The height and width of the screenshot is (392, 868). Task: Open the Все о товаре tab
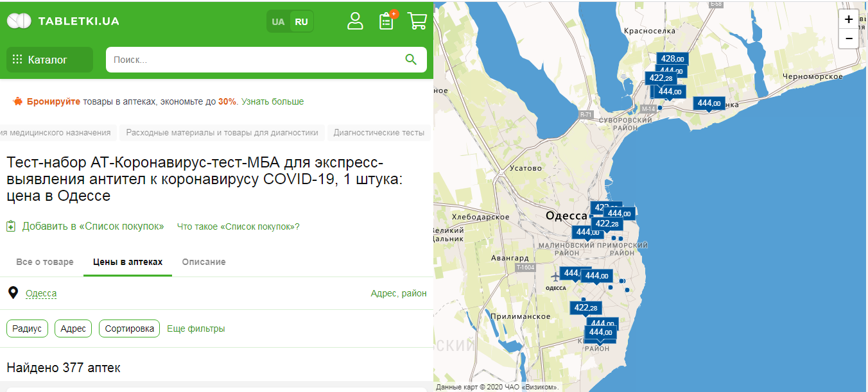(44, 262)
